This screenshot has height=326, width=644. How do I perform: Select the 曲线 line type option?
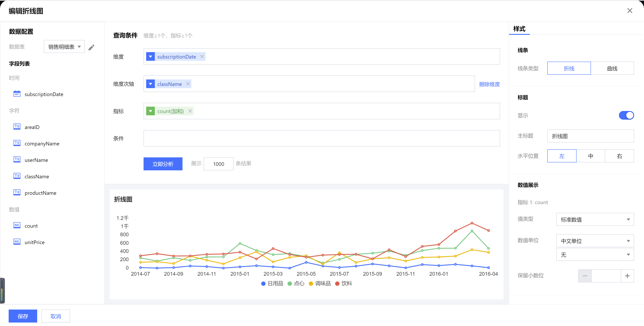(x=612, y=68)
